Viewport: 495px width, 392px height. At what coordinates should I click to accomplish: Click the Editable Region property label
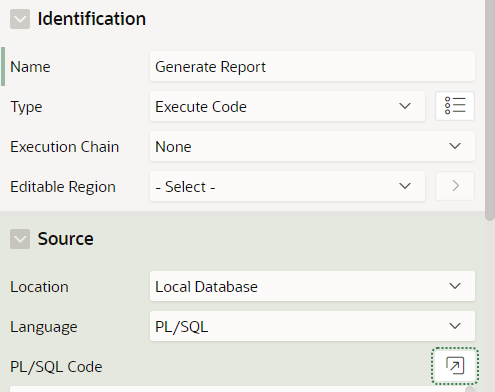coord(63,187)
